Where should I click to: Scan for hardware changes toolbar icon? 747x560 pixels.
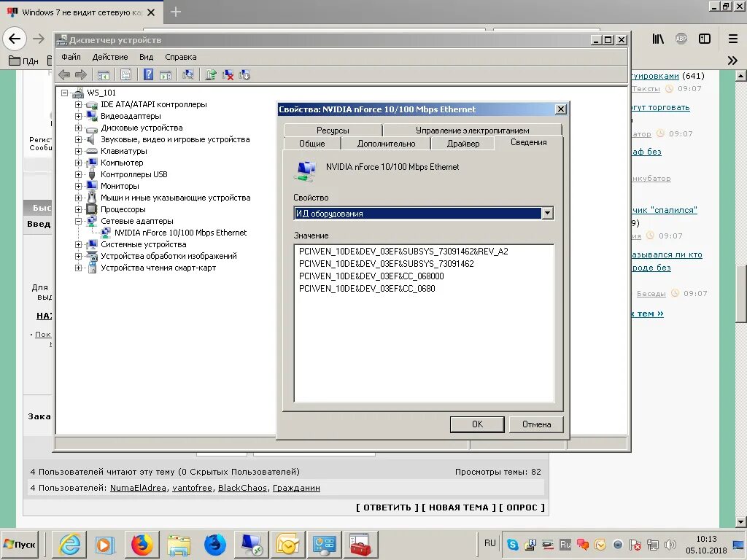(x=188, y=74)
